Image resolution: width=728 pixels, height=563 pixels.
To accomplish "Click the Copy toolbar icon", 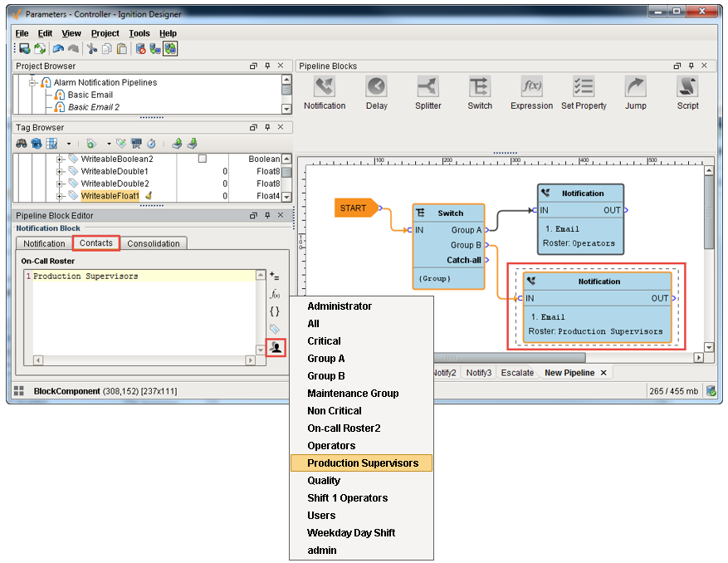I will pyautogui.click(x=107, y=48).
